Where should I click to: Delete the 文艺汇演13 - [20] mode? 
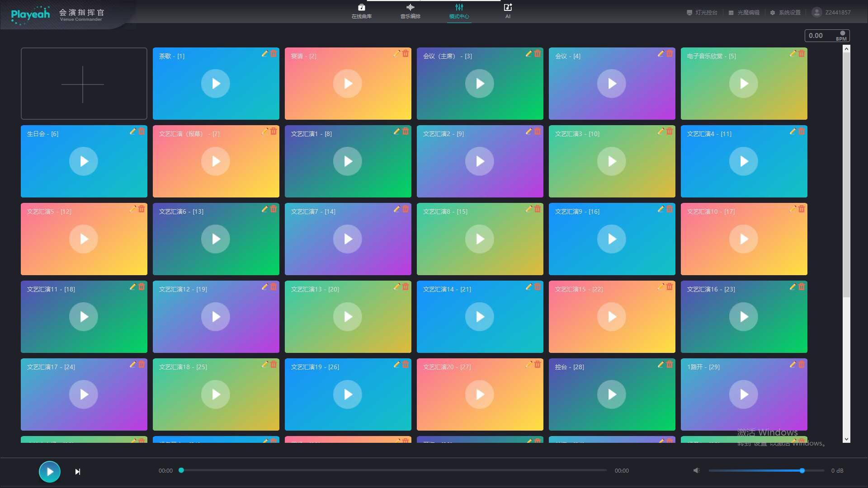pos(406,287)
